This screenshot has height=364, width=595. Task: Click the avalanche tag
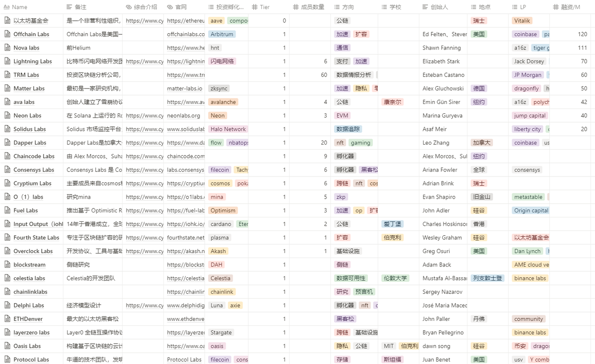coord(223,102)
